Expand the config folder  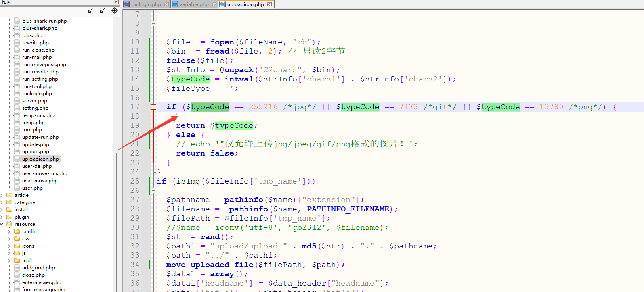(x=9, y=232)
